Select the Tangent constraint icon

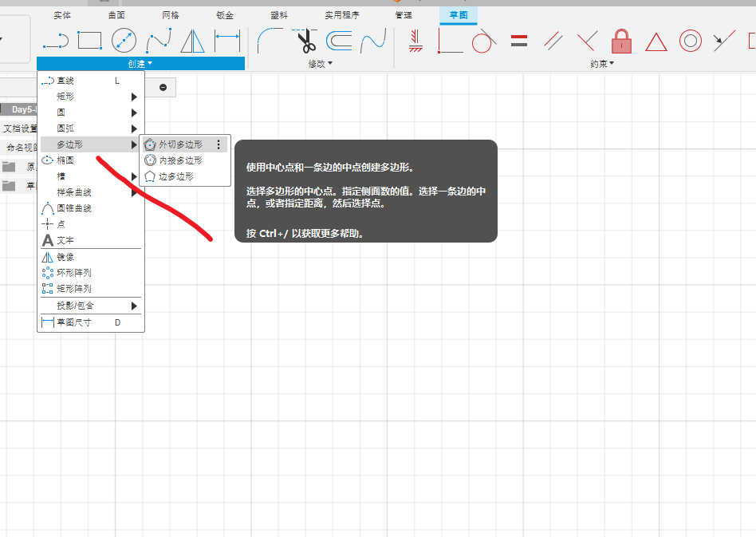point(483,41)
